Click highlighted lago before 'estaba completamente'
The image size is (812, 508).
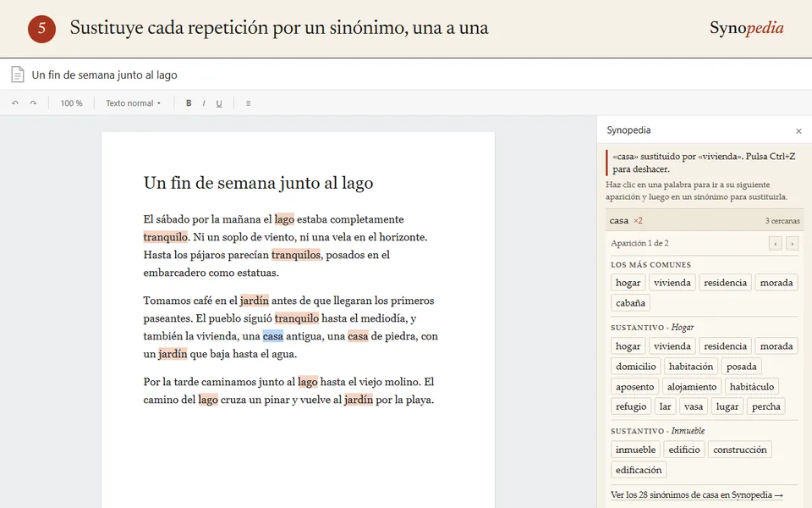point(284,218)
